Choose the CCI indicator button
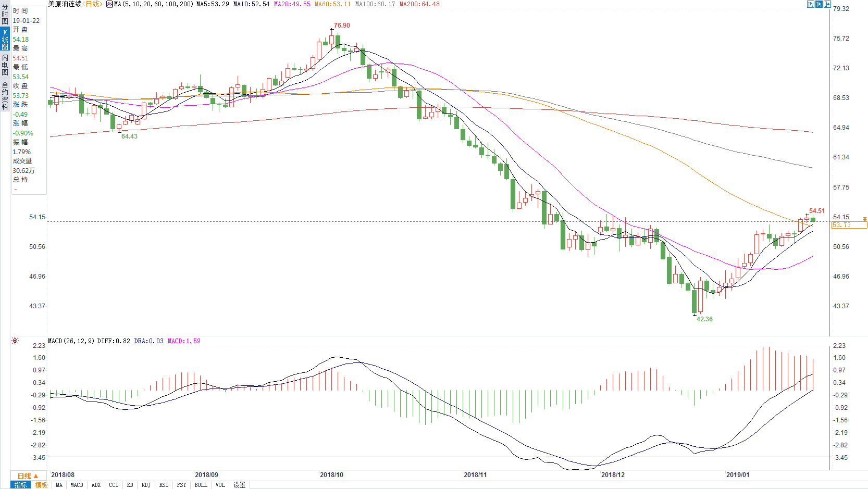Screen dimensions: 868x489 click(x=114, y=485)
